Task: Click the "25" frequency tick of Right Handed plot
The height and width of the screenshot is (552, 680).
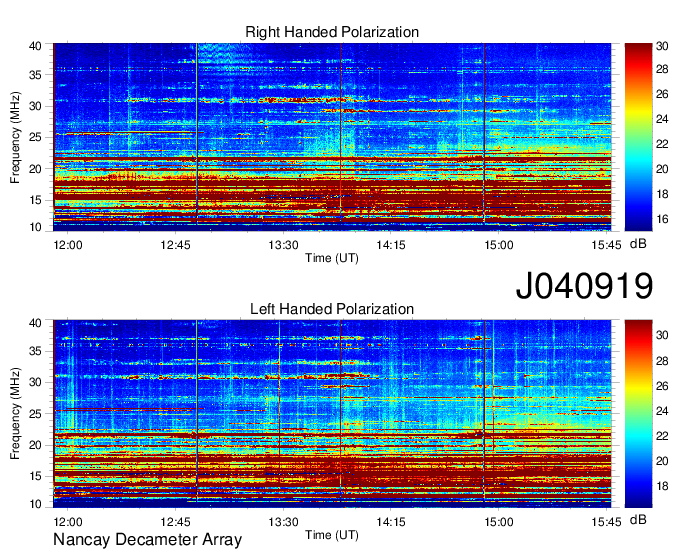Action: [x=35, y=137]
